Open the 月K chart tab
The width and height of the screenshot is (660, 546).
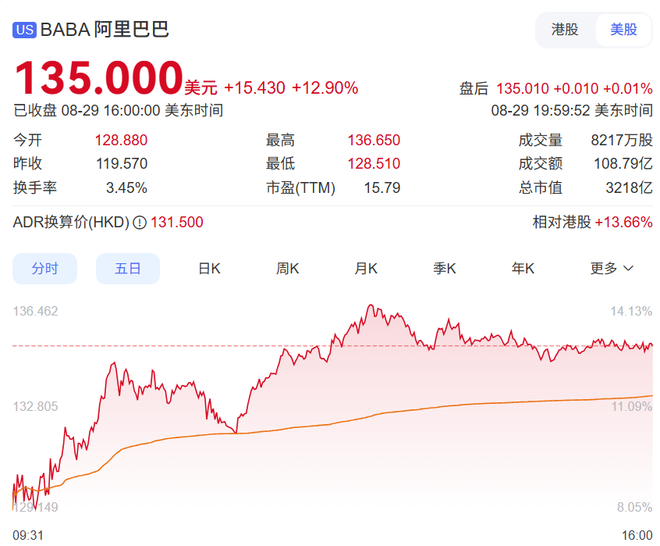click(366, 268)
